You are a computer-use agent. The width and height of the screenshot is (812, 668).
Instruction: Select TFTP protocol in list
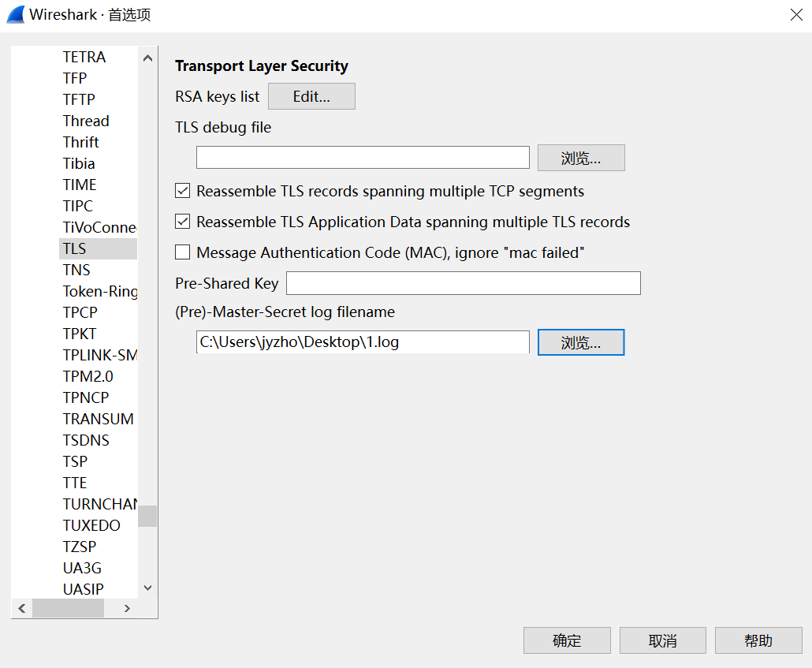point(80,99)
